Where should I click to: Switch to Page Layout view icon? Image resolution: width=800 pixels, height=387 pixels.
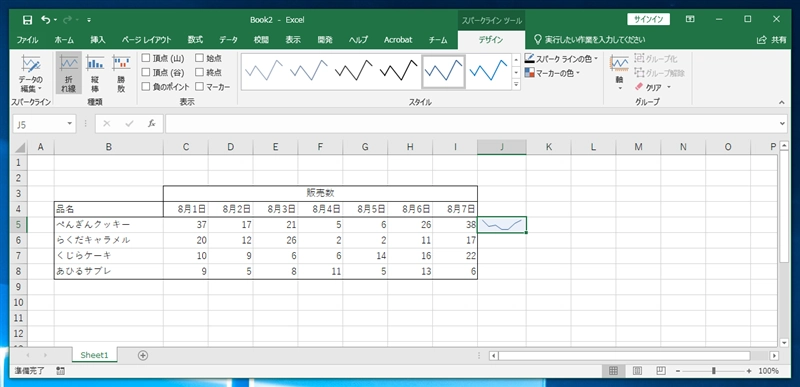pos(637,371)
